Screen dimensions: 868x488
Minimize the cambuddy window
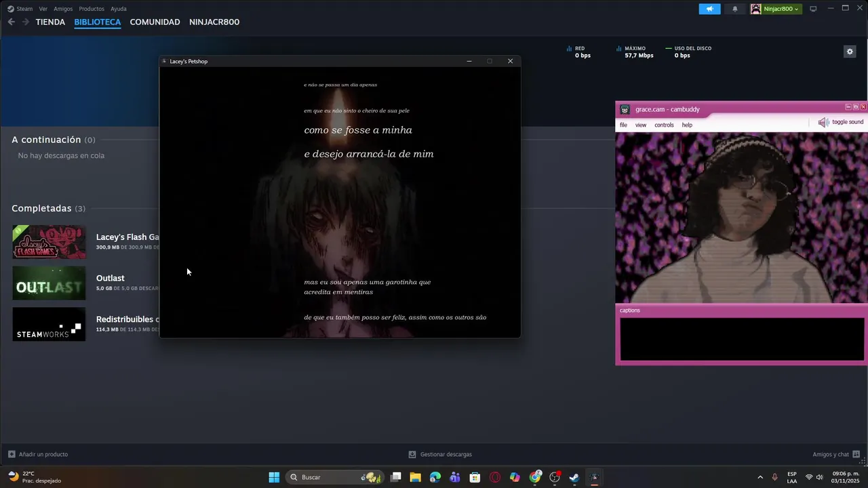click(x=848, y=107)
